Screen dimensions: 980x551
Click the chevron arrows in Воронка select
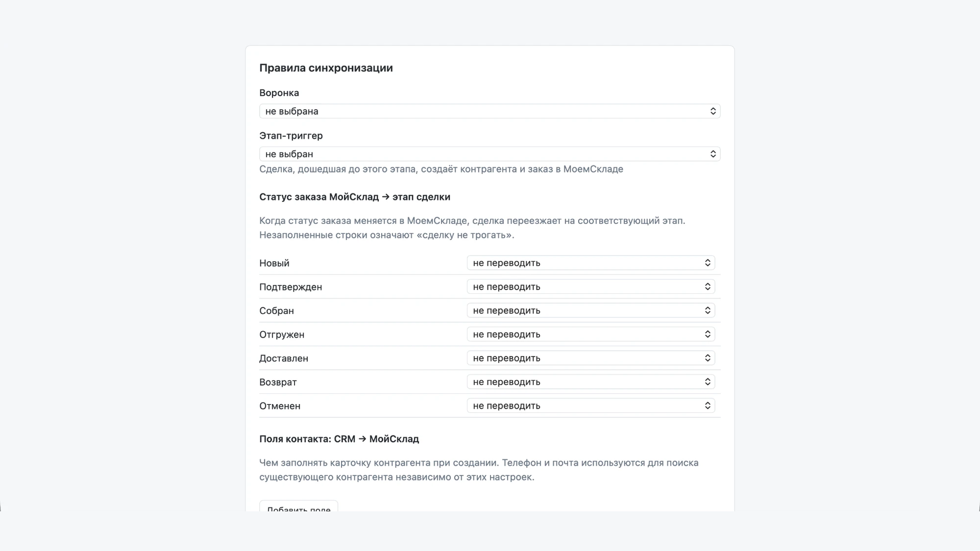tap(713, 111)
